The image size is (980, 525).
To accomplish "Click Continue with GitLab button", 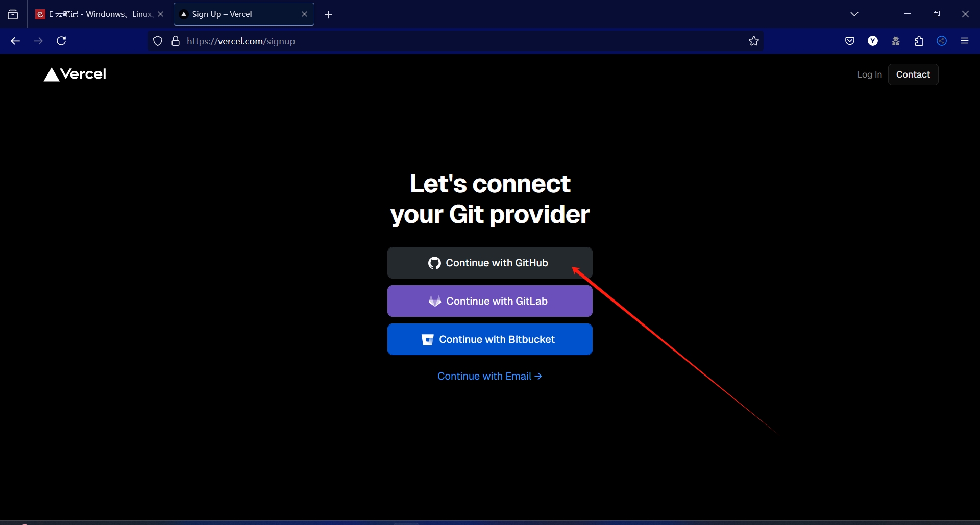I will (x=489, y=301).
